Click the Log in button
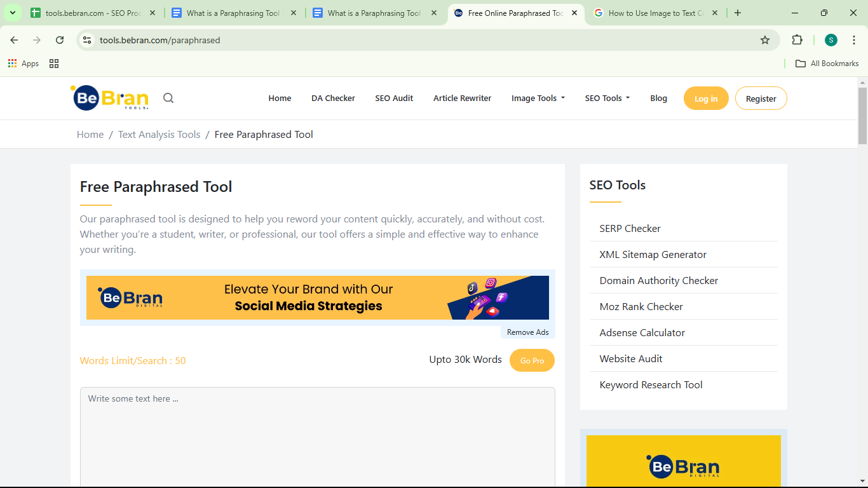 (706, 98)
